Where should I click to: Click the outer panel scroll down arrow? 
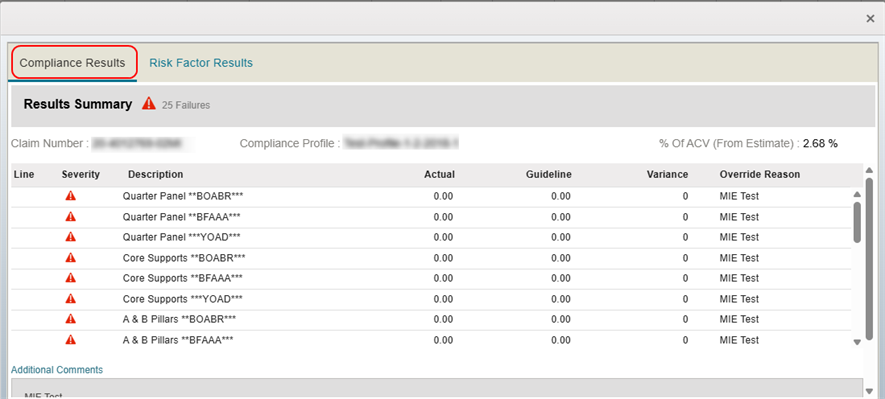click(870, 391)
